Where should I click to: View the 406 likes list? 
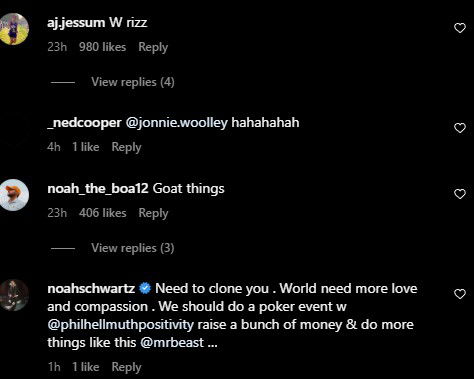102,213
